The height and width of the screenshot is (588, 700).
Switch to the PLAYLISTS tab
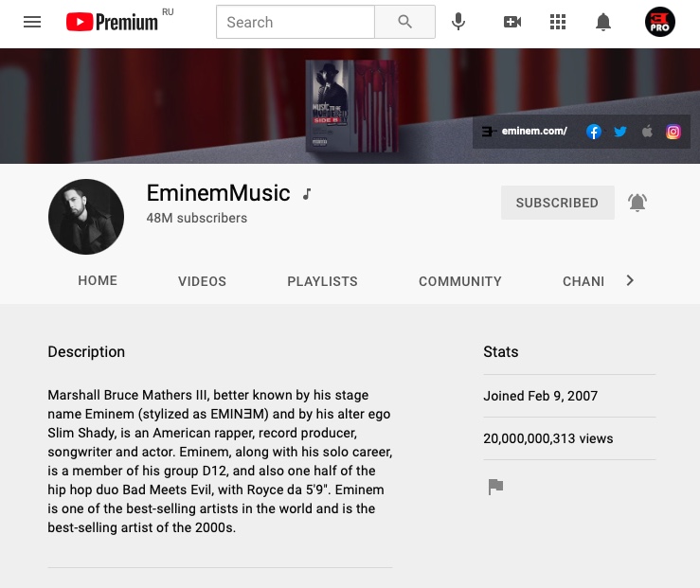pos(322,281)
